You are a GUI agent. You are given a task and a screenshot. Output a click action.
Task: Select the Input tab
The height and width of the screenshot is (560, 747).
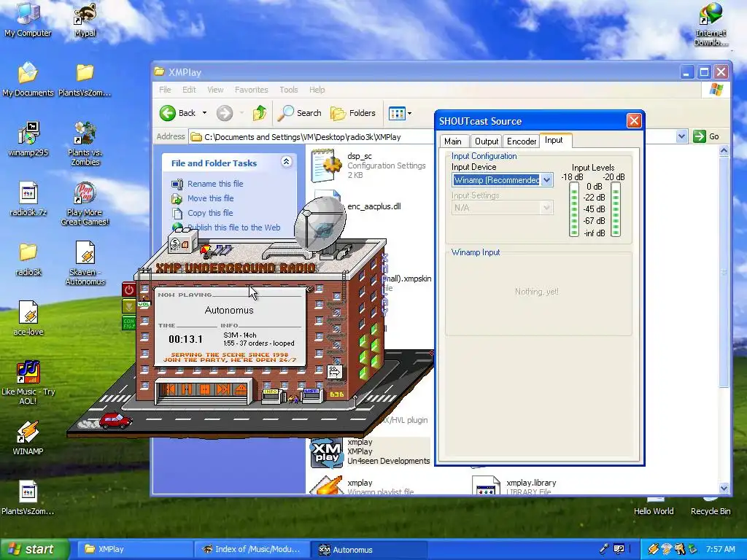coord(554,140)
